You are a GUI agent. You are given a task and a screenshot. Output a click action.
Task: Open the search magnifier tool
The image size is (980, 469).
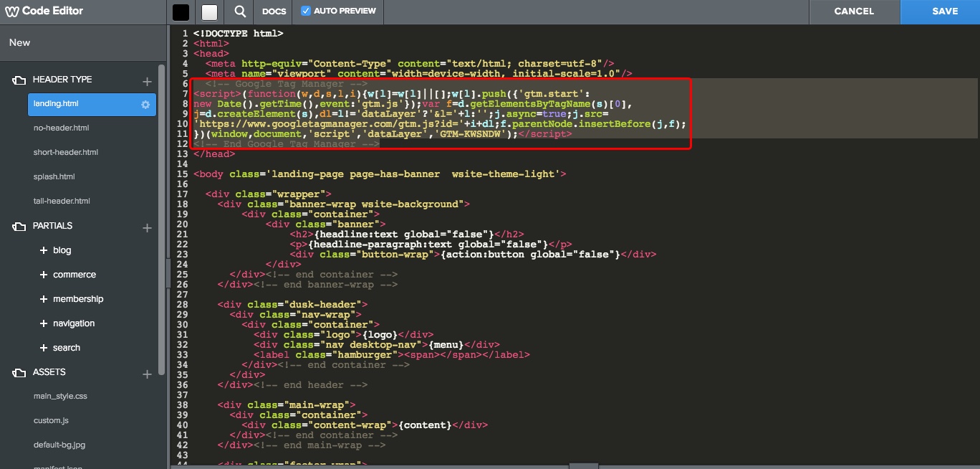pos(240,11)
